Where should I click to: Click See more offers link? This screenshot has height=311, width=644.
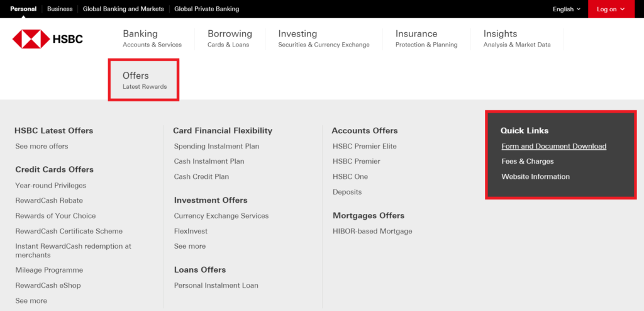(x=42, y=146)
